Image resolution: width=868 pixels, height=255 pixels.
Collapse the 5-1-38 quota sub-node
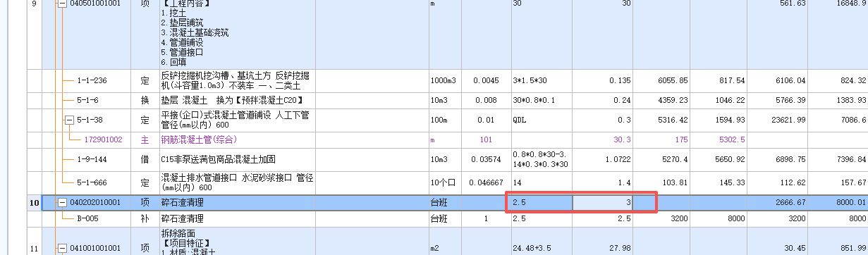tap(69, 120)
